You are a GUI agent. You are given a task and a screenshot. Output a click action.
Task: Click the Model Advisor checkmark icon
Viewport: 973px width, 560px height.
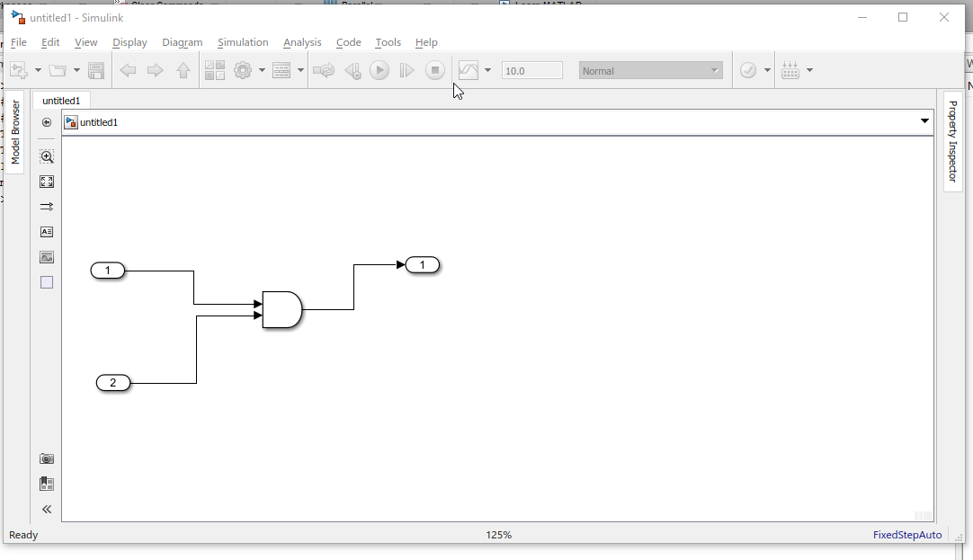[x=748, y=70]
